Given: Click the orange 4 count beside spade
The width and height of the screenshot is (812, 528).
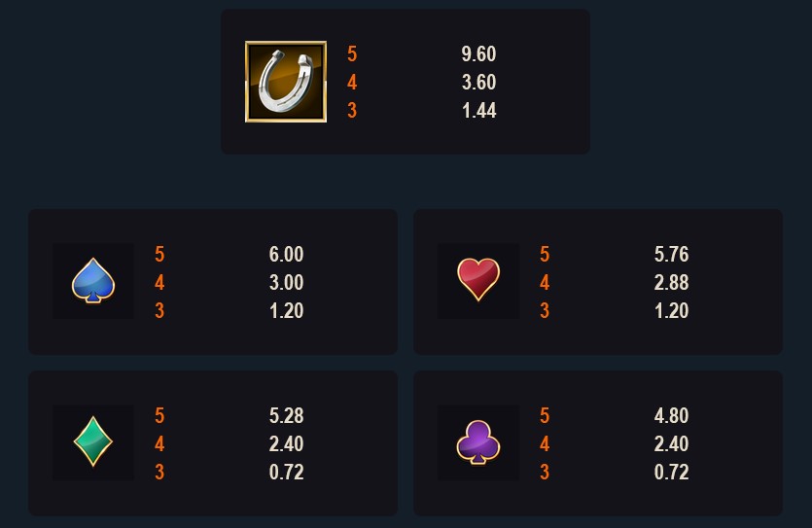Looking at the screenshot, I should (159, 283).
